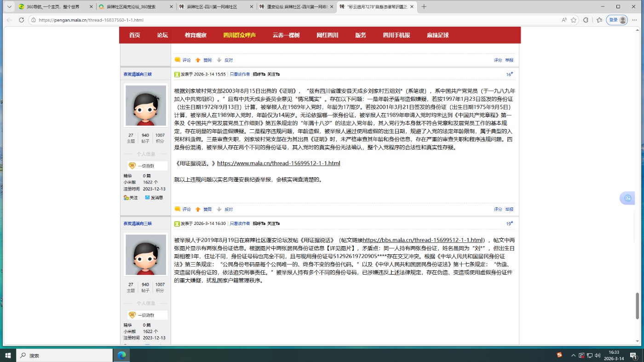
Task: Bookmark this page with the star icon
Action: (574, 20)
